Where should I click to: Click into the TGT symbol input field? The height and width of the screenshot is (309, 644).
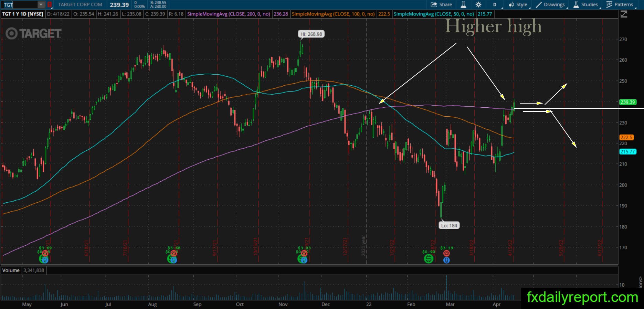(20, 5)
